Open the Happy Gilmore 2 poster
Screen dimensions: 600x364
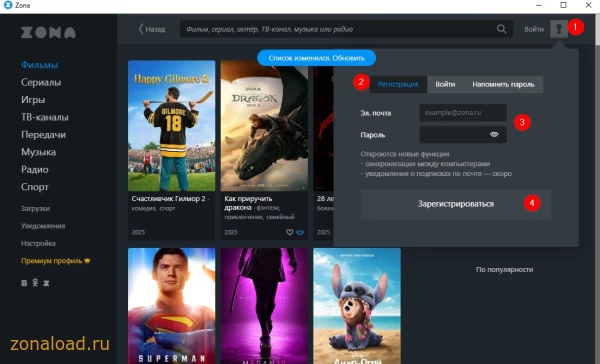171,126
